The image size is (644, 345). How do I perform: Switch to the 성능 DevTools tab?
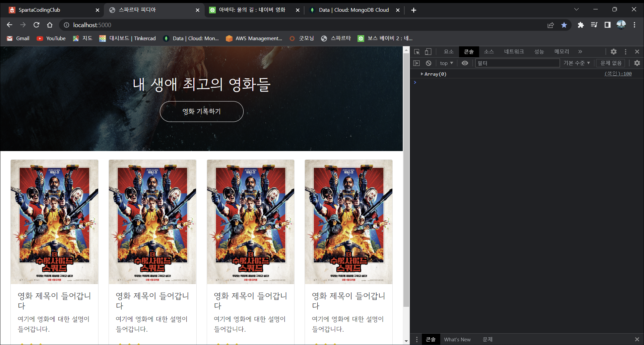coord(539,52)
